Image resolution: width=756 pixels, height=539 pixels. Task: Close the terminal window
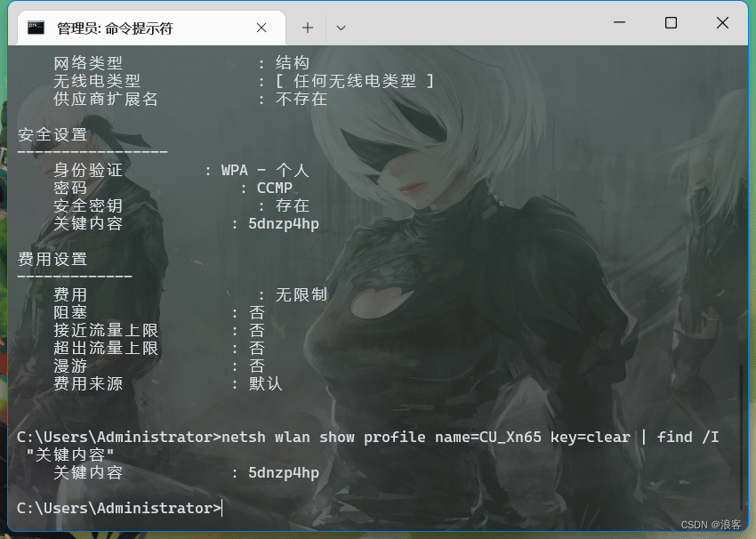tap(722, 22)
